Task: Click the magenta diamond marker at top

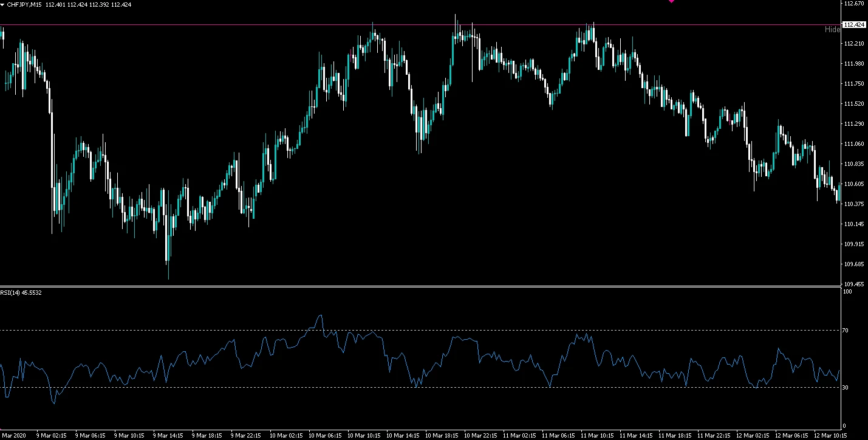Action: (x=671, y=1)
